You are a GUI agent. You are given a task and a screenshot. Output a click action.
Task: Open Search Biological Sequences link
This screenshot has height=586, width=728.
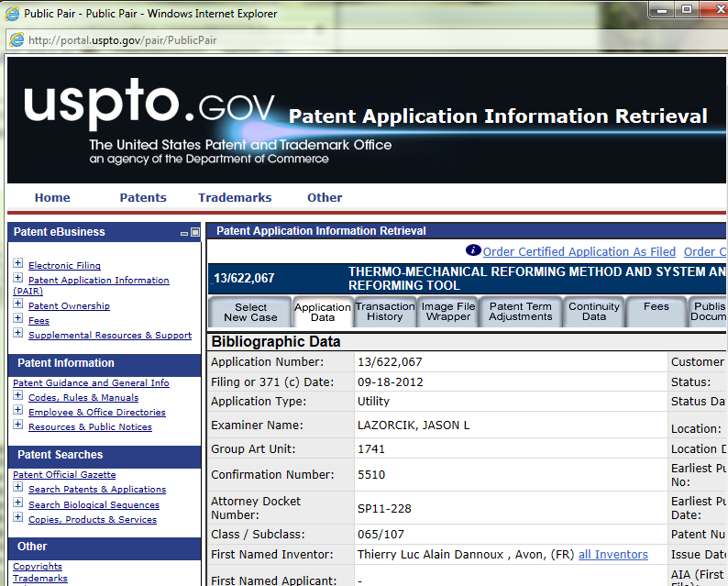tap(94, 504)
